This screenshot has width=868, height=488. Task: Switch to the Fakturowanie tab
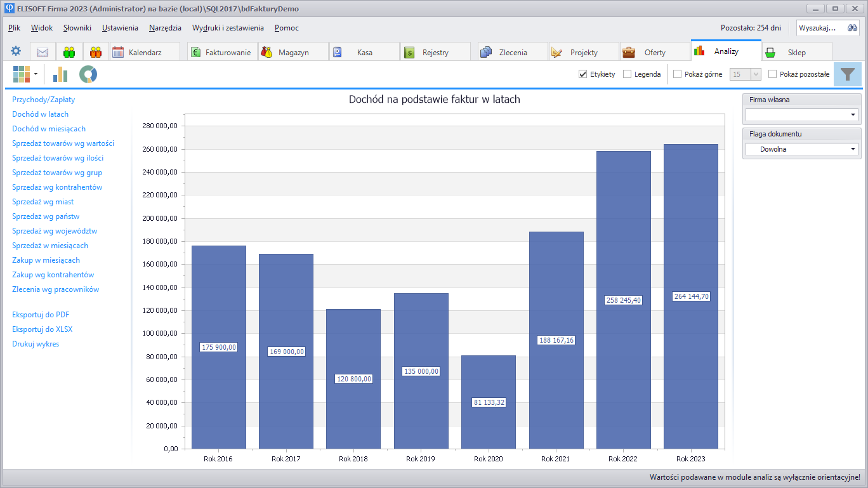[222, 52]
